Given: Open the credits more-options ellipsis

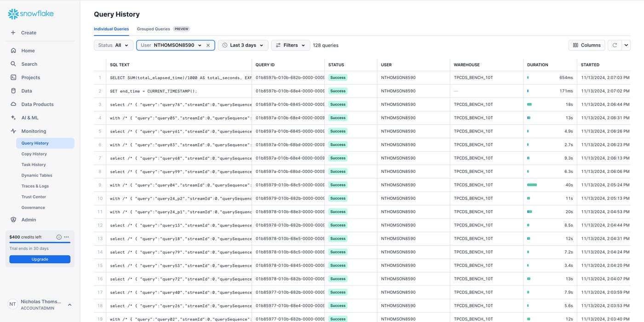Looking at the screenshot, I should (67, 237).
